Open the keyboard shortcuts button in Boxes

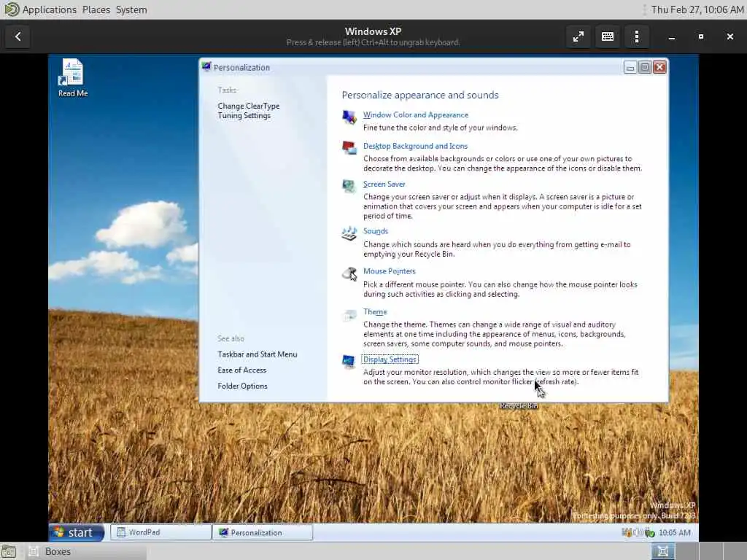click(x=608, y=36)
